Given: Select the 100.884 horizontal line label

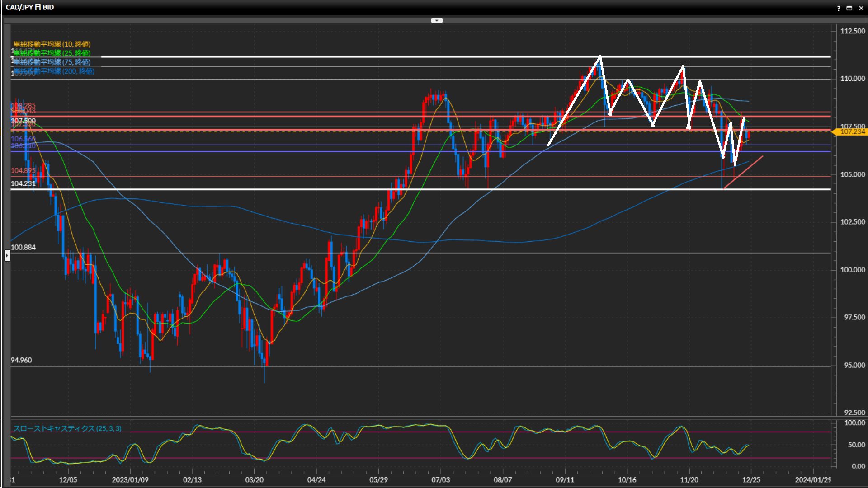Looking at the screenshot, I should tap(23, 247).
